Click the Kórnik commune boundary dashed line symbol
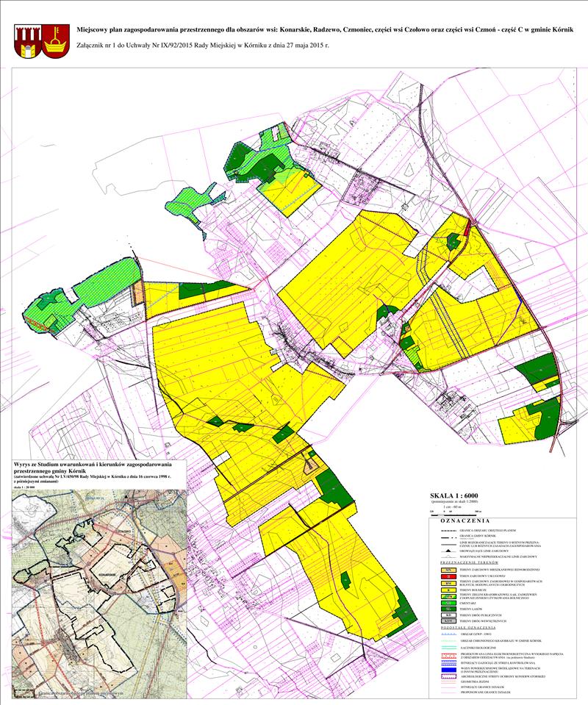Viewport: 588px width, 705px height. [448, 537]
